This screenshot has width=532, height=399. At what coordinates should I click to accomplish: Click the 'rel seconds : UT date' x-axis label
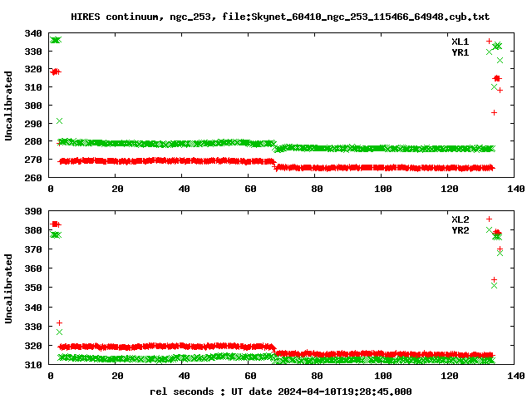281,392
